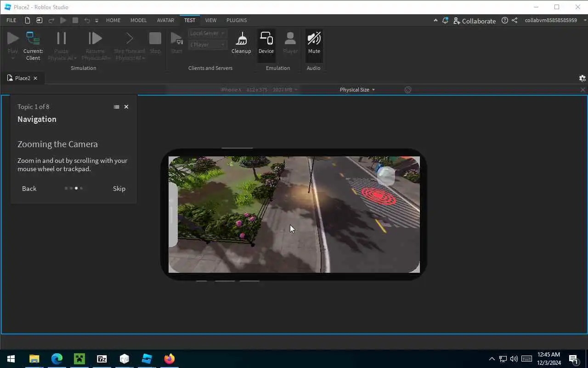The width and height of the screenshot is (588, 368).
Task: Collapse the ribbon with the up arrow
Action: [x=435, y=21]
